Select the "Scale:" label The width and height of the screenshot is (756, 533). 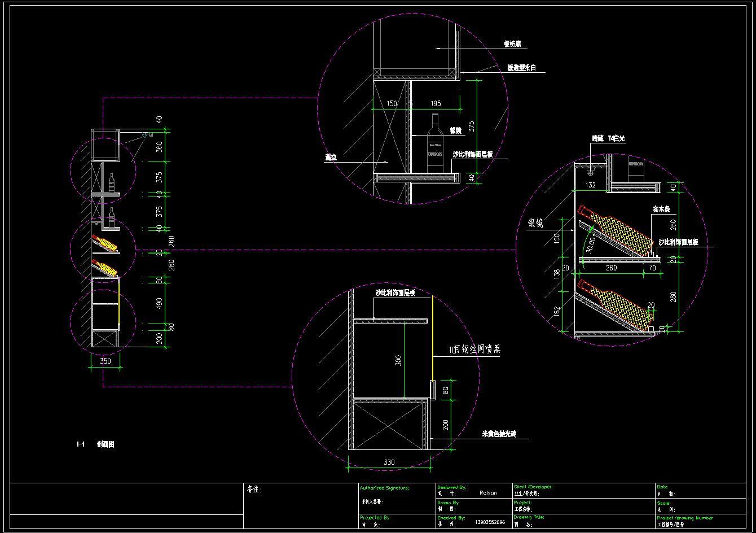coord(663,503)
